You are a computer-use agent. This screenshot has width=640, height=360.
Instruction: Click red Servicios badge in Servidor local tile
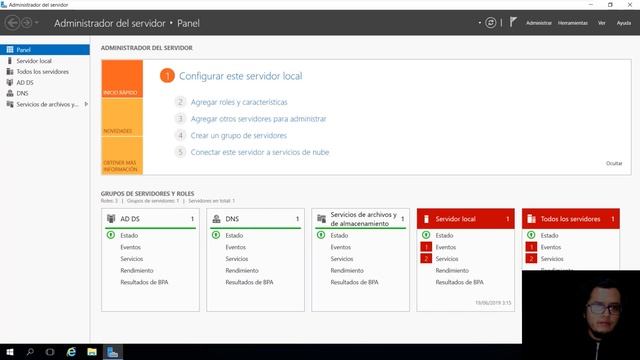pos(426,259)
